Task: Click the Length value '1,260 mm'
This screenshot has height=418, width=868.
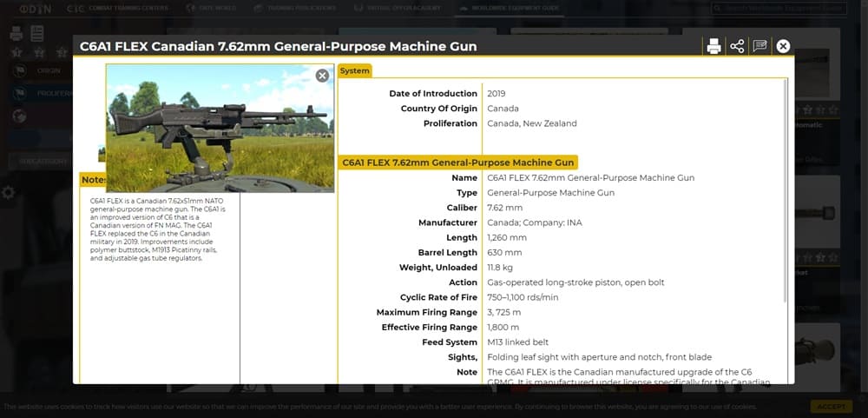Action: click(507, 238)
